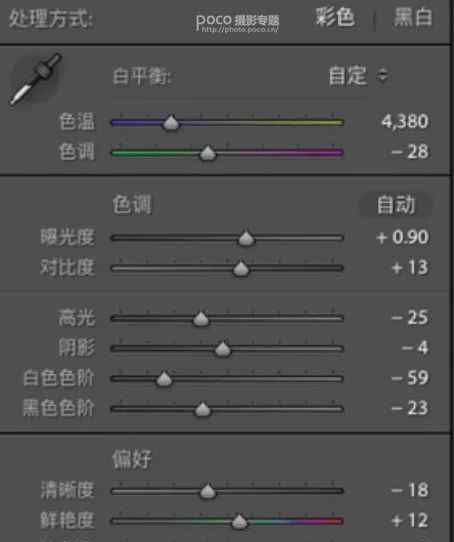Click the 自动 tone button
The height and width of the screenshot is (542, 454).
[396, 205]
